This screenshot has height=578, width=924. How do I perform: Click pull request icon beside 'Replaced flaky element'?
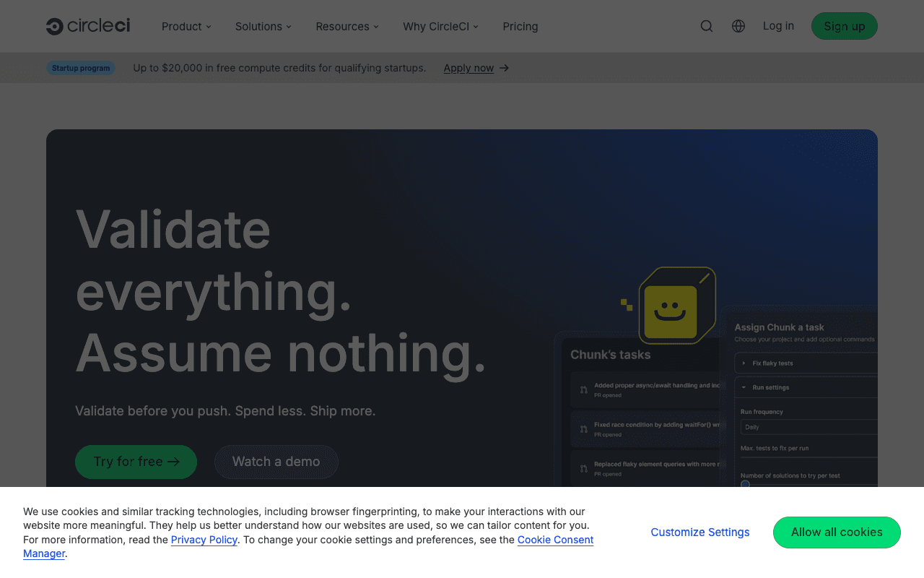pos(584,469)
